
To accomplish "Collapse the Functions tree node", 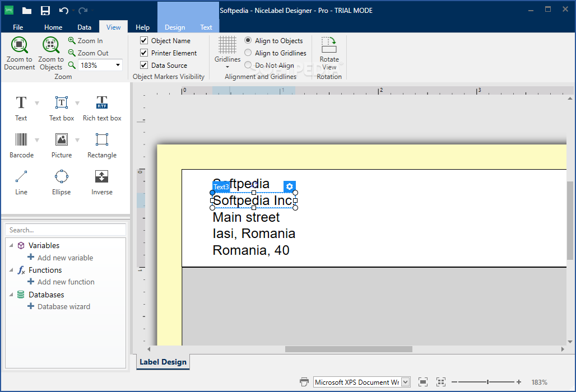I will click(11, 270).
